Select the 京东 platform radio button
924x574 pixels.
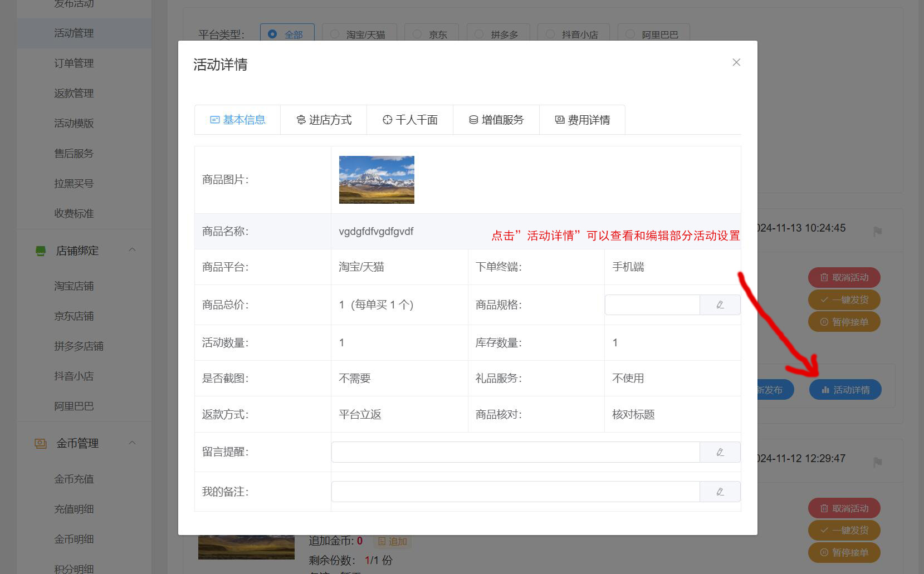(x=417, y=34)
